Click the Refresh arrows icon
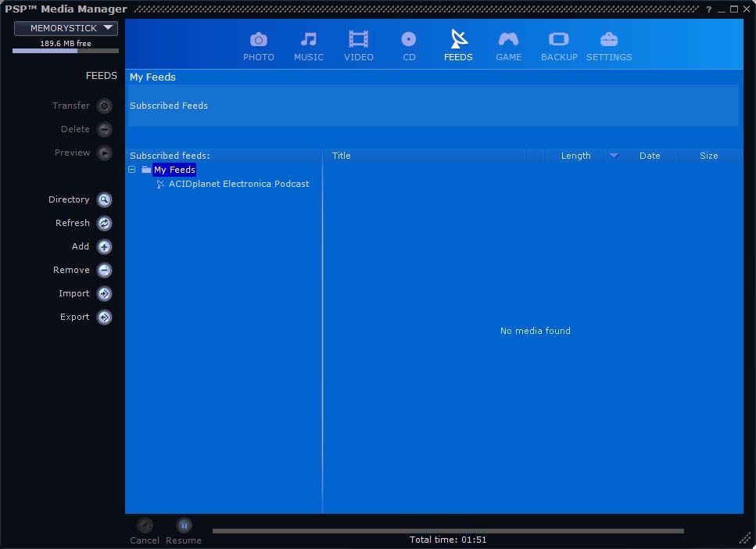 104,224
